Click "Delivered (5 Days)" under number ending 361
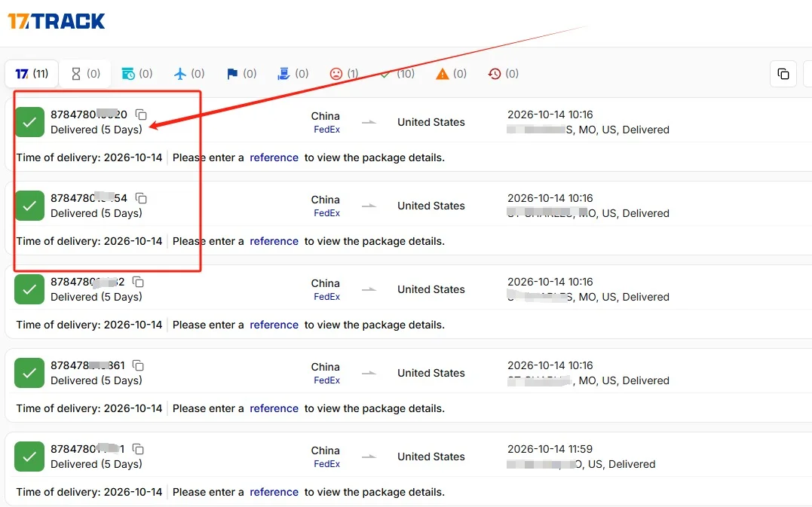 coord(97,380)
